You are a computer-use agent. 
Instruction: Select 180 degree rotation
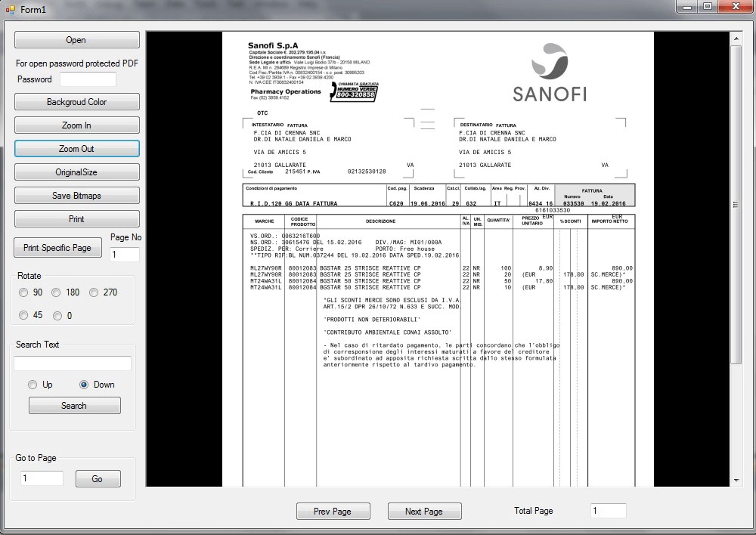(56, 292)
